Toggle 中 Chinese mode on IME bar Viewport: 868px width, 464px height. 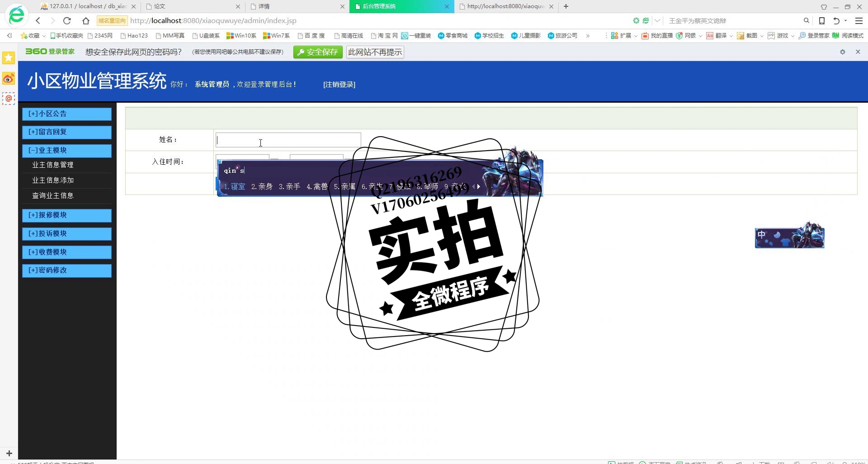(762, 235)
